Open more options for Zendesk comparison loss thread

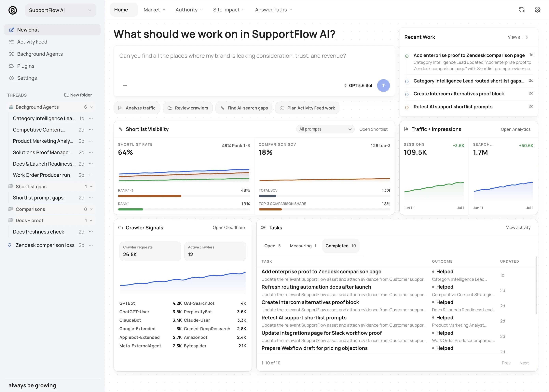click(x=91, y=245)
